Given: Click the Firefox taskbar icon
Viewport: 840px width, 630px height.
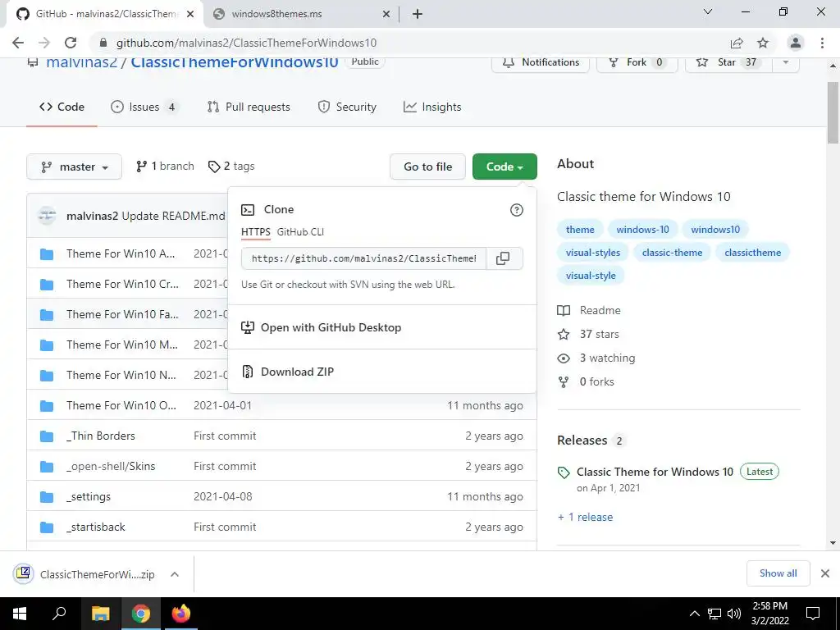Looking at the screenshot, I should pos(180,614).
